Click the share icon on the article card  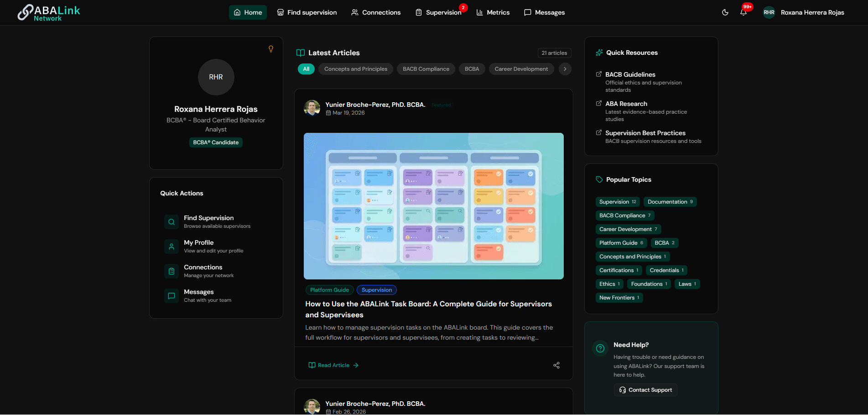coord(556,365)
